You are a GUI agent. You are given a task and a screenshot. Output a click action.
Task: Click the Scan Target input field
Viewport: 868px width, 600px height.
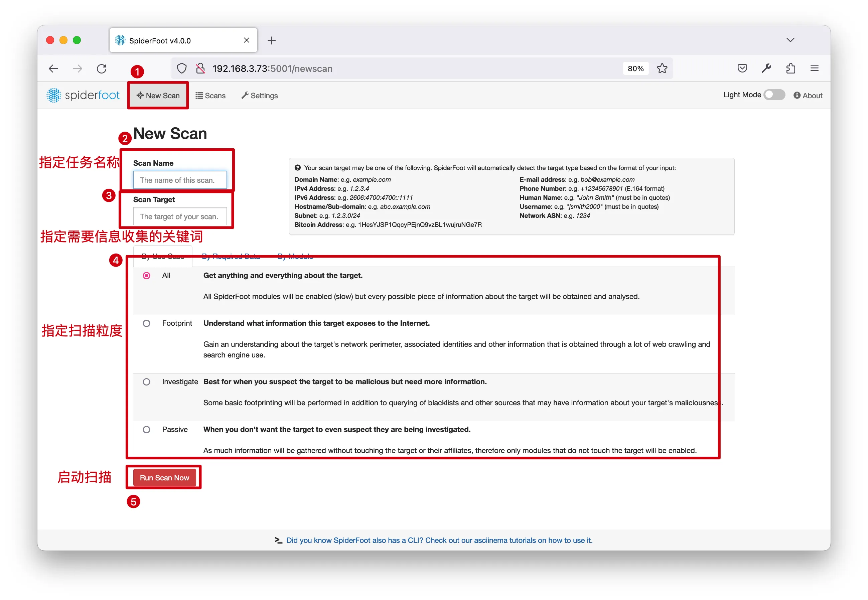180,216
